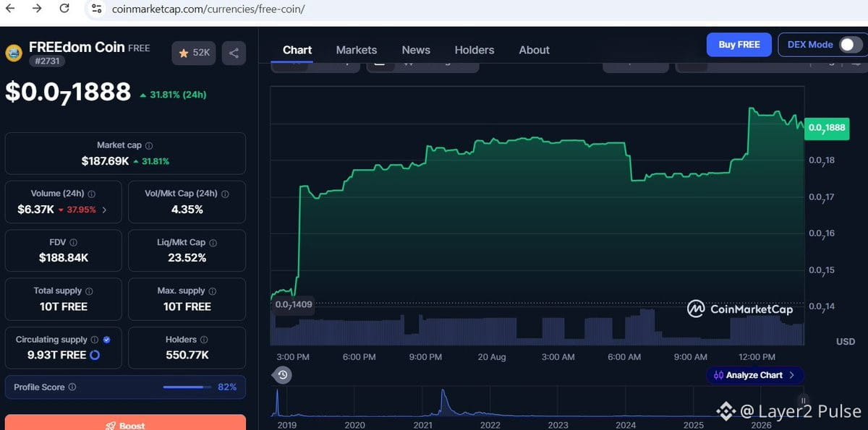Open the Holders tab
This screenshot has height=430, width=868.
(x=475, y=50)
